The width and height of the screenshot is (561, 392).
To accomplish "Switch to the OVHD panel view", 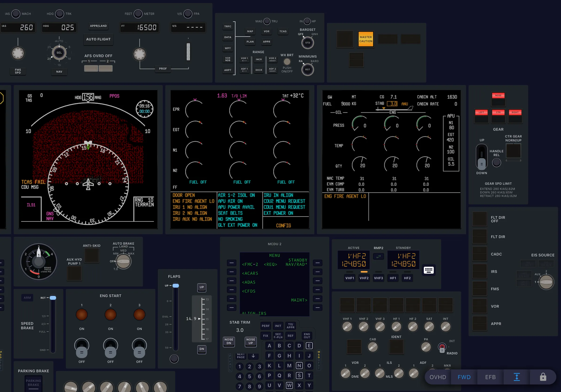I will pos(438,377).
